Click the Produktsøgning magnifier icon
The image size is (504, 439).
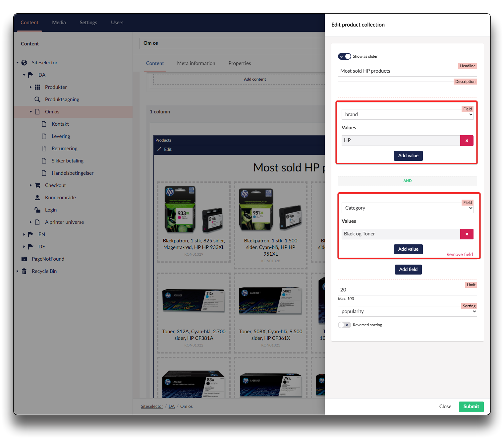[x=37, y=99]
